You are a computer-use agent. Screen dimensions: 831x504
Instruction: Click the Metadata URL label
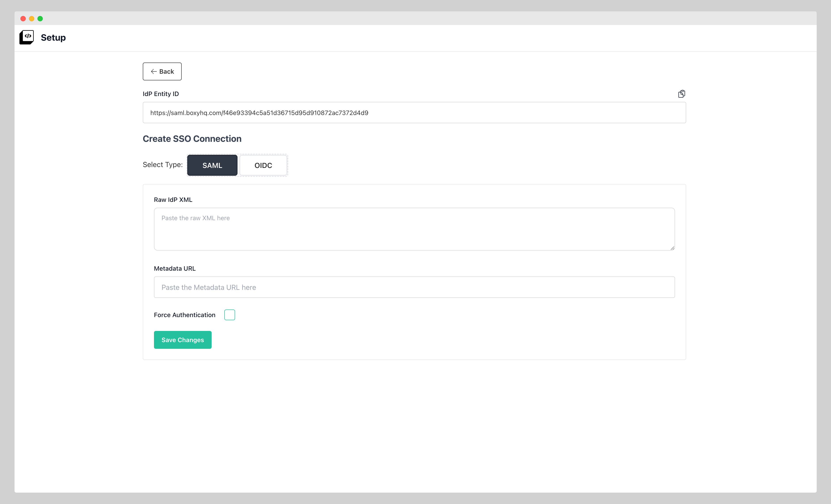click(175, 268)
